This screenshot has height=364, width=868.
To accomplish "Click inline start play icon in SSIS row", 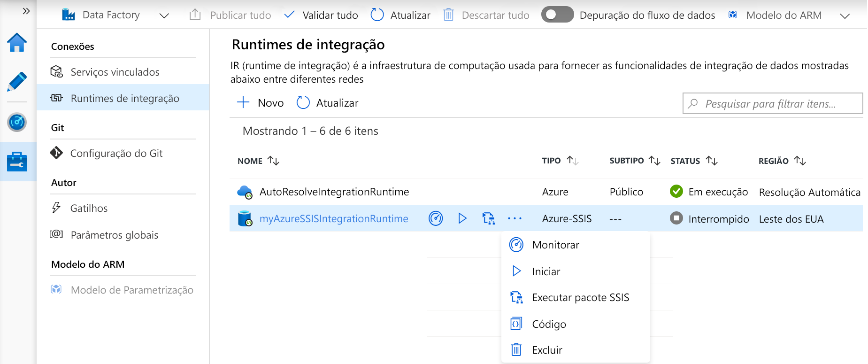I will pyautogui.click(x=462, y=218).
